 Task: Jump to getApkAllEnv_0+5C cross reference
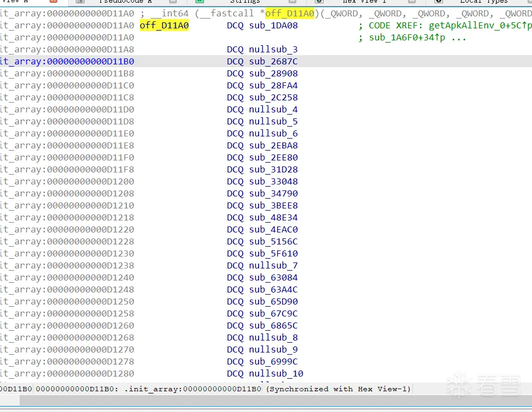(x=478, y=26)
